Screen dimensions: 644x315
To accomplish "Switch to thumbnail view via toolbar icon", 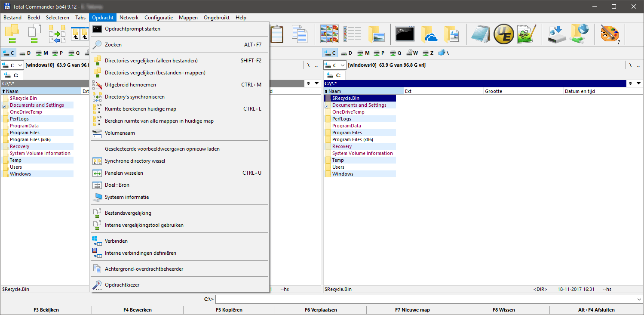I will tap(330, 34).
